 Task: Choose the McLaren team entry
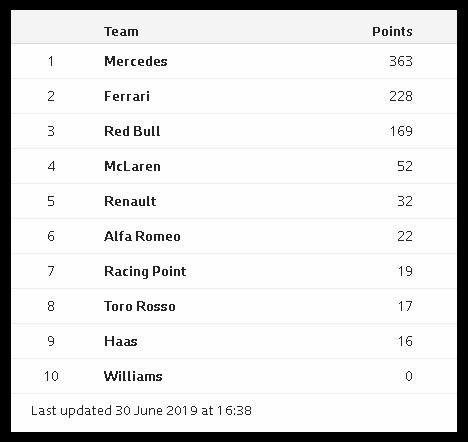point(132,166)
